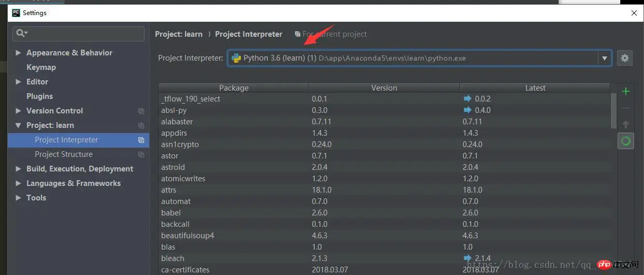The width and height of the screenshot is (644, 275).
Task: Click the copy icon beside Version Control
Action: point(141,111)
